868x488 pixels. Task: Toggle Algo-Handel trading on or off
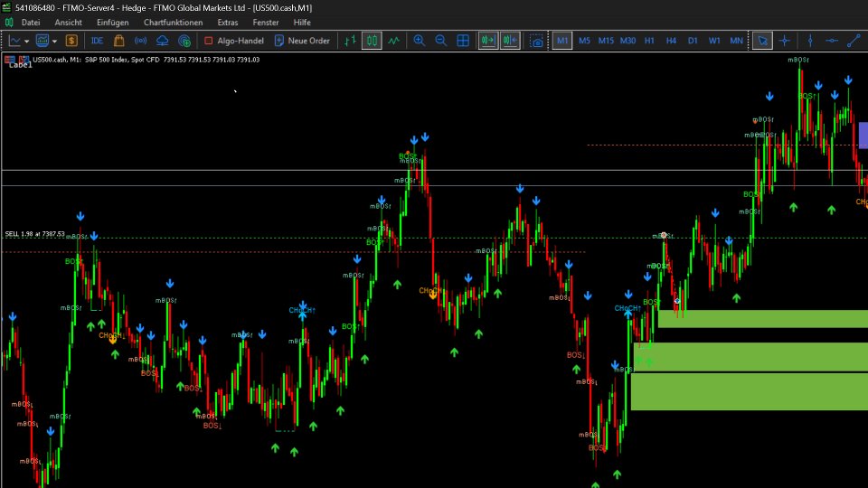click(234, 41)
